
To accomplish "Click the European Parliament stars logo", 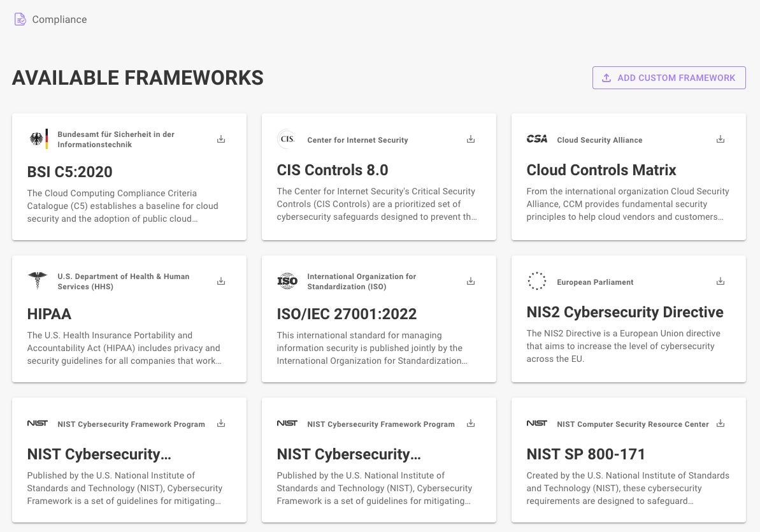I will tap(536, 281).
